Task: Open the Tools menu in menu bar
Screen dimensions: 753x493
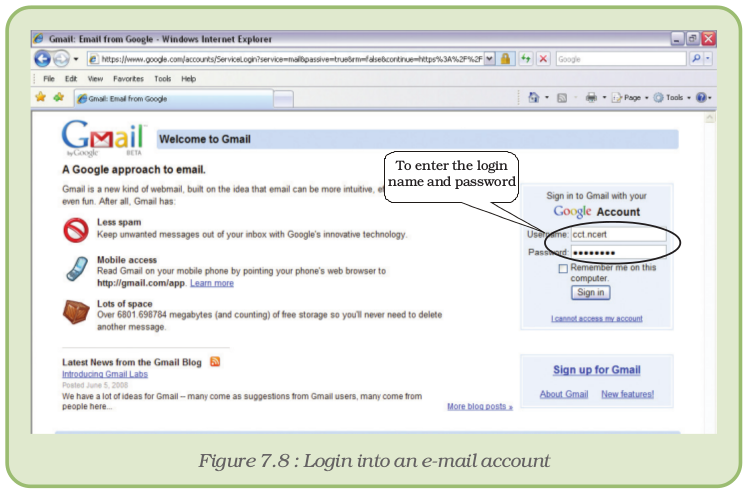Action: click(x=162, y=79)
